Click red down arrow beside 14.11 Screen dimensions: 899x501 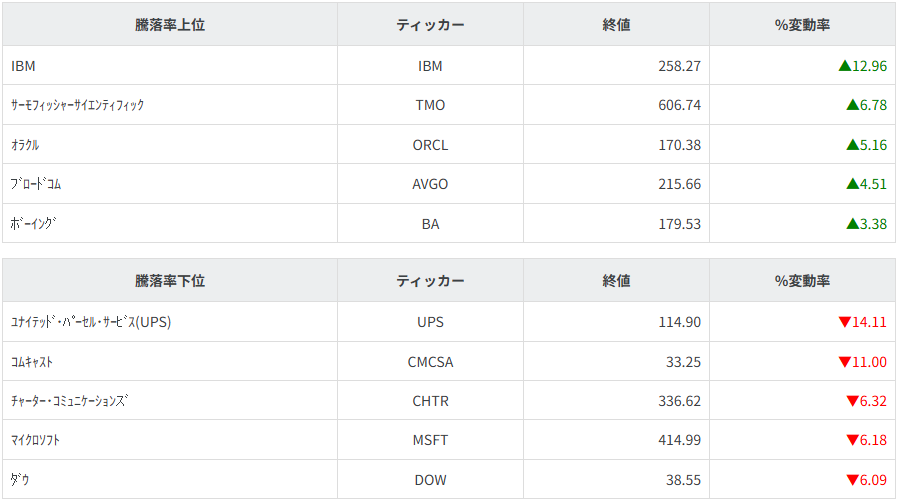coord(845,322)
